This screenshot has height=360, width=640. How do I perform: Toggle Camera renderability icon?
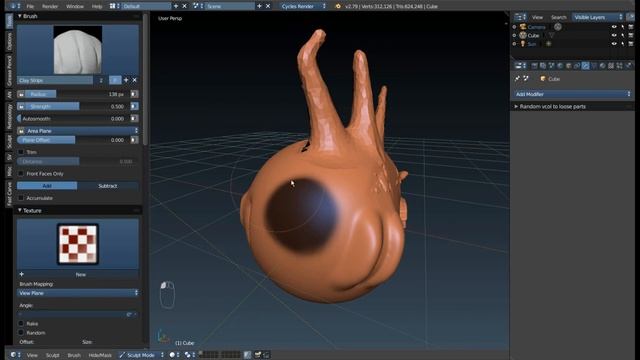coord(631,27)
